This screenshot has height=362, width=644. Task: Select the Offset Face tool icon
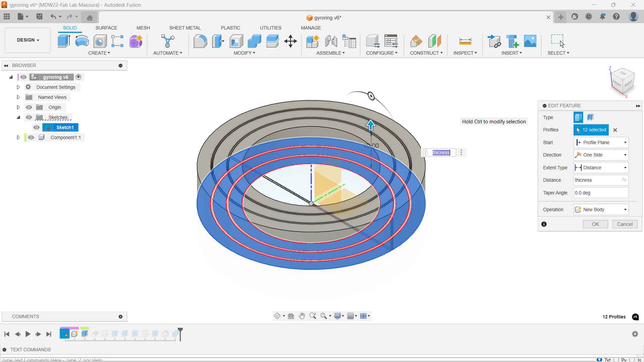point(272,41)
